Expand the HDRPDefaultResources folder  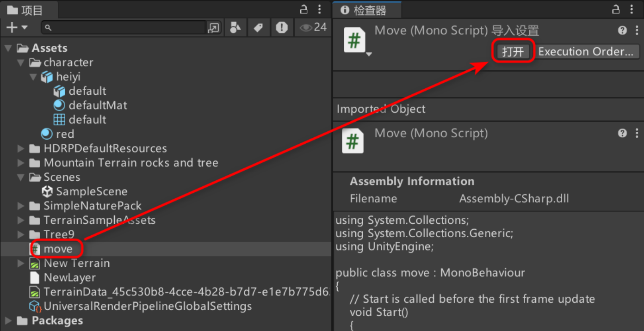tap(20, 149)
